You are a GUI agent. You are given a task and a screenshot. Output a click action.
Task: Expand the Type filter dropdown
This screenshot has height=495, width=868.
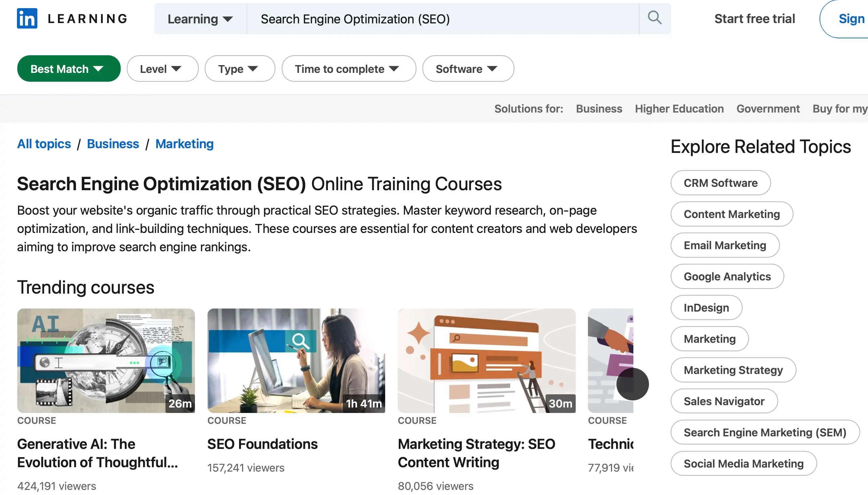(x=239, y=69)
